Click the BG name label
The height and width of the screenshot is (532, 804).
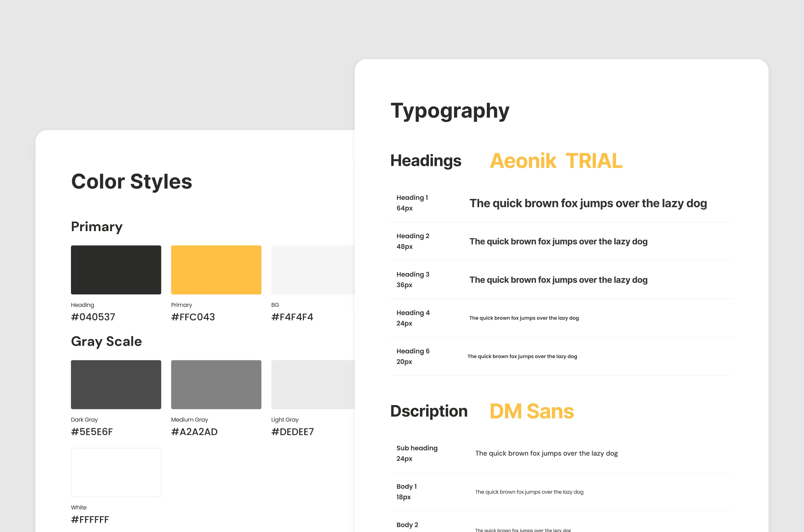pyautogui.click(x=275, y=305)
